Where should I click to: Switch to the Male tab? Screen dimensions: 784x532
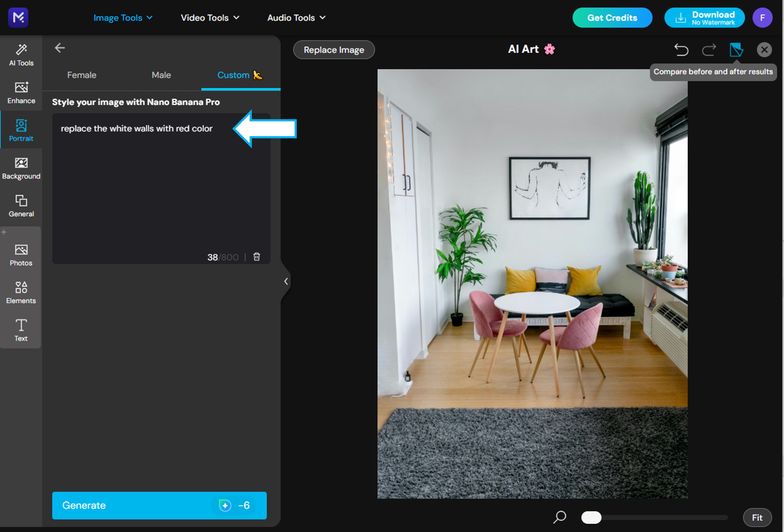click(x=161, y=75)
